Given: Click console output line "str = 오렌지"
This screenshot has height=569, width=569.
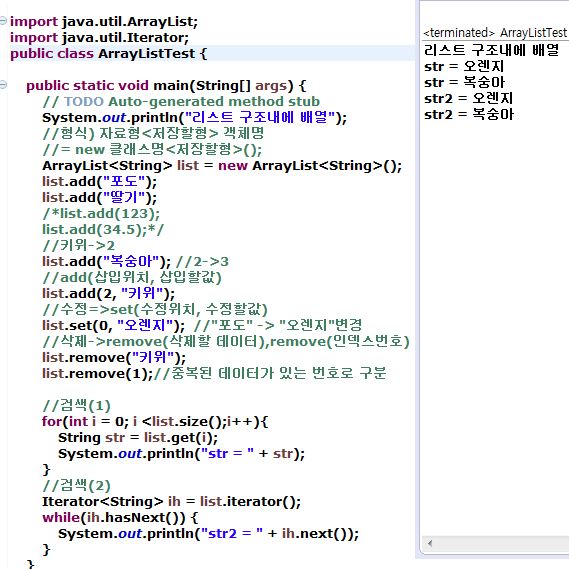Looking at the screenshot, I should 464,66.
